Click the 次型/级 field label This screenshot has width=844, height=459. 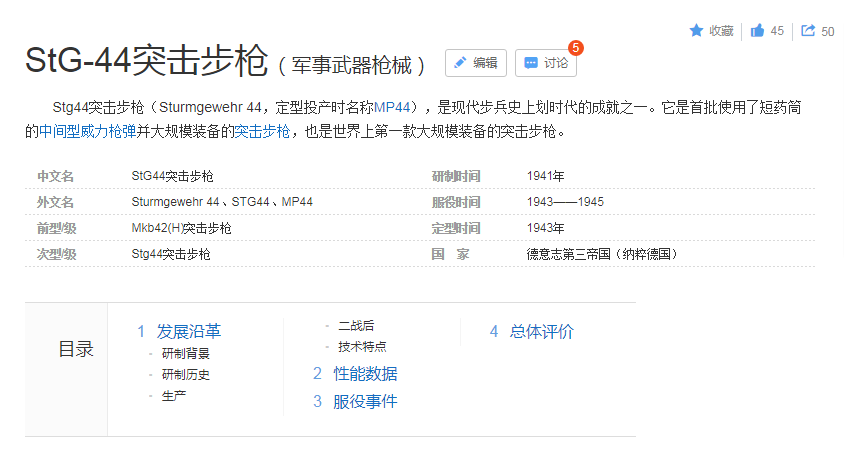coord(57,254)
